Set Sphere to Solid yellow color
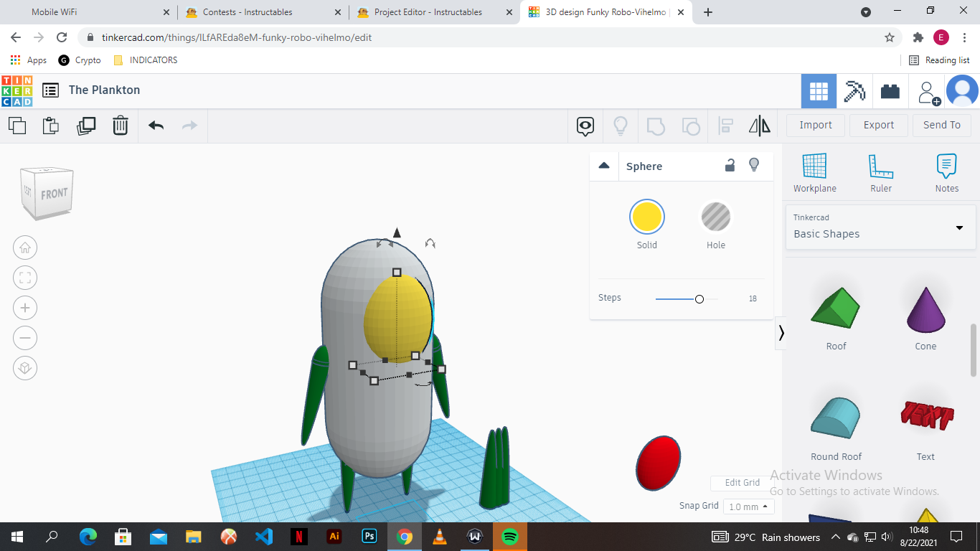Screen dimensions: 980x551 647,217
